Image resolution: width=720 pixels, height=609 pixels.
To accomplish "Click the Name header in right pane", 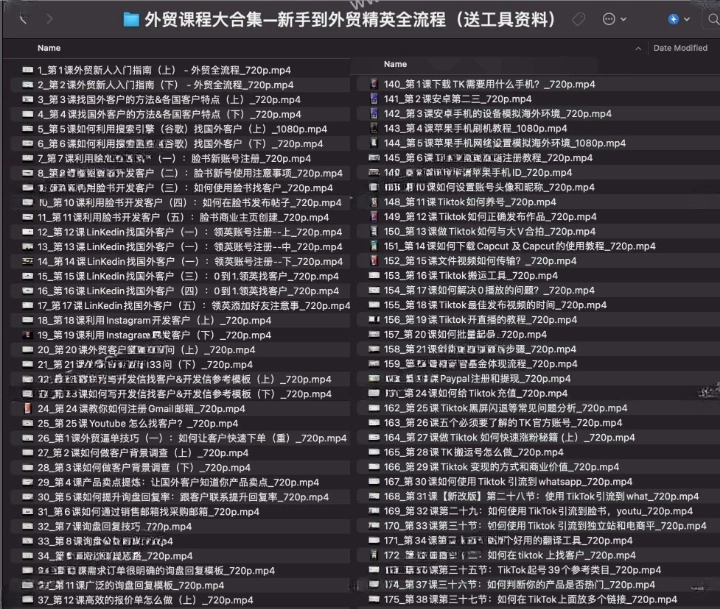I will coord(394,64).
